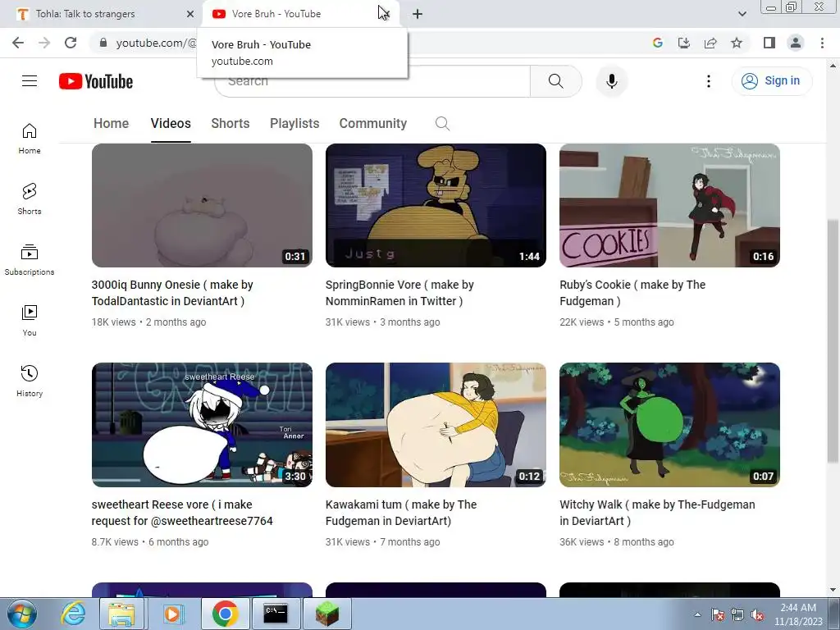
Task: Open Windows Explorer folder in taskbar
Action: 122,614
